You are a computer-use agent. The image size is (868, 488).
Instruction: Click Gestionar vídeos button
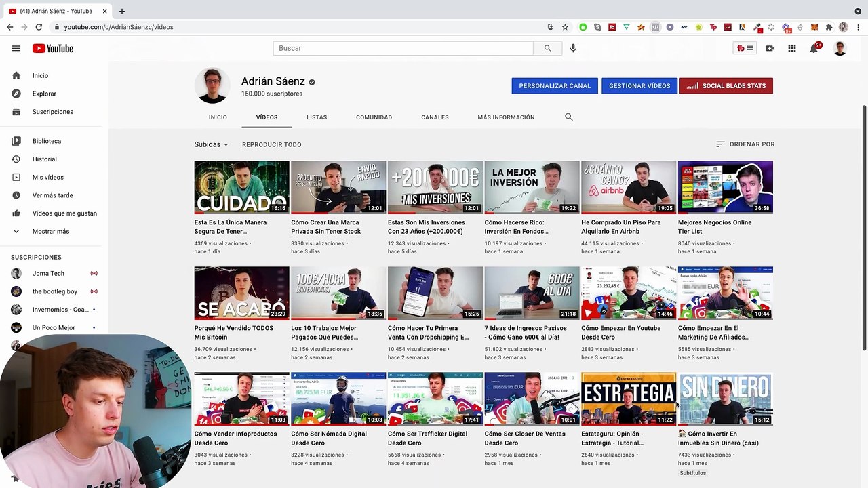click(639, 86)
